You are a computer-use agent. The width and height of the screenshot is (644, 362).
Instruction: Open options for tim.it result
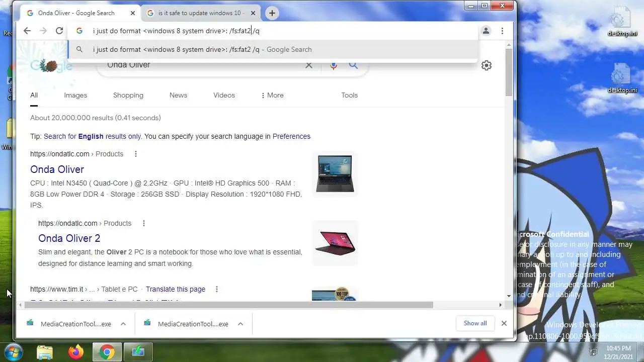pos(217,289)
